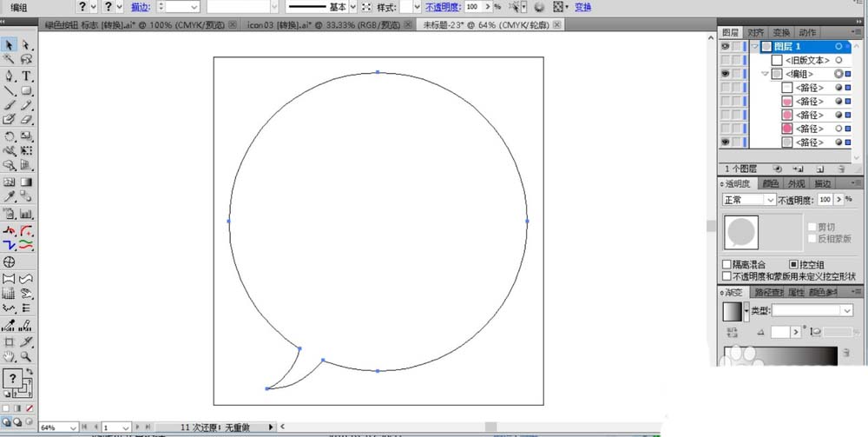Switch to 变换 panel tab
This screenshot has width=868, height=437.
[782, 33]
